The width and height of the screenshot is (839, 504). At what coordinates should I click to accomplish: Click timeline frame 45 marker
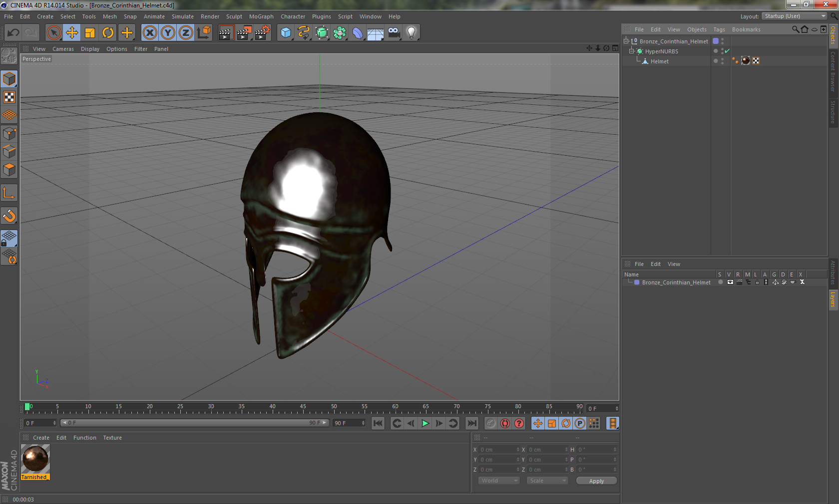click(x=303, y=407)
